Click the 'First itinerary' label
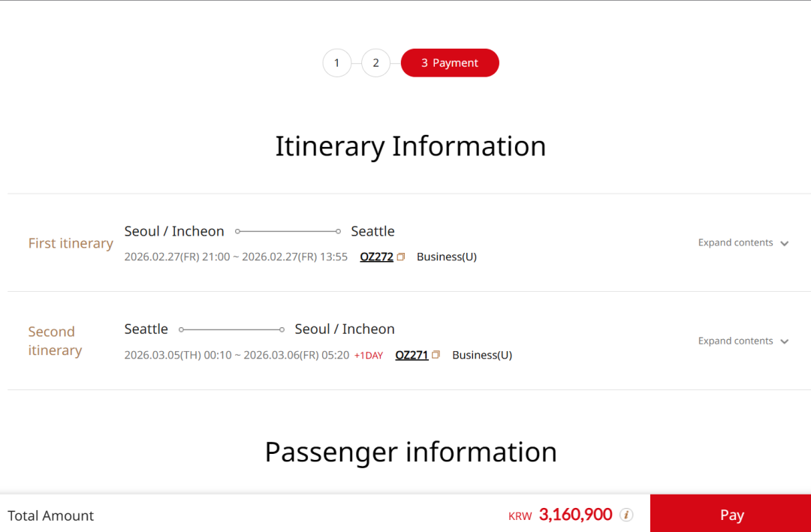811x532 pixels. point(71,243)
